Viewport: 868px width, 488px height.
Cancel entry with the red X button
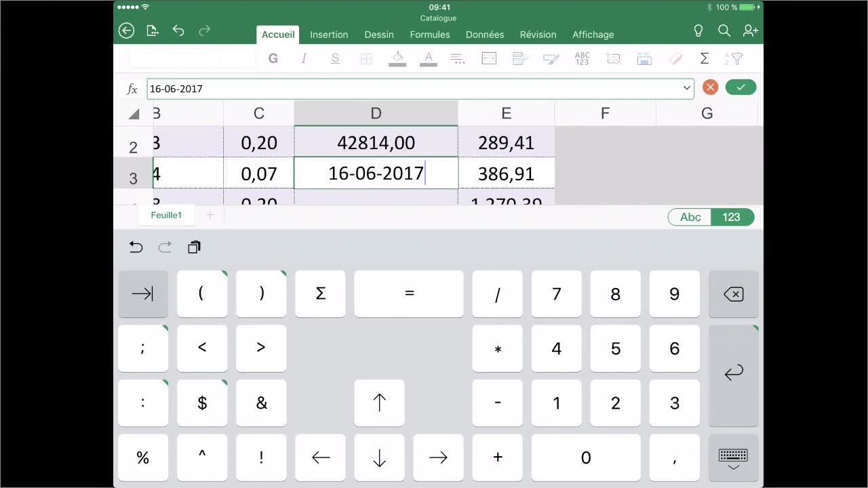[710, 87]
